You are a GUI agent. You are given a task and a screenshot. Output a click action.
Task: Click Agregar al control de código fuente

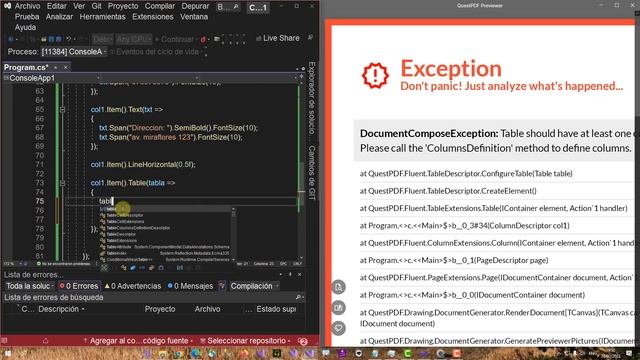coord(138,341)
